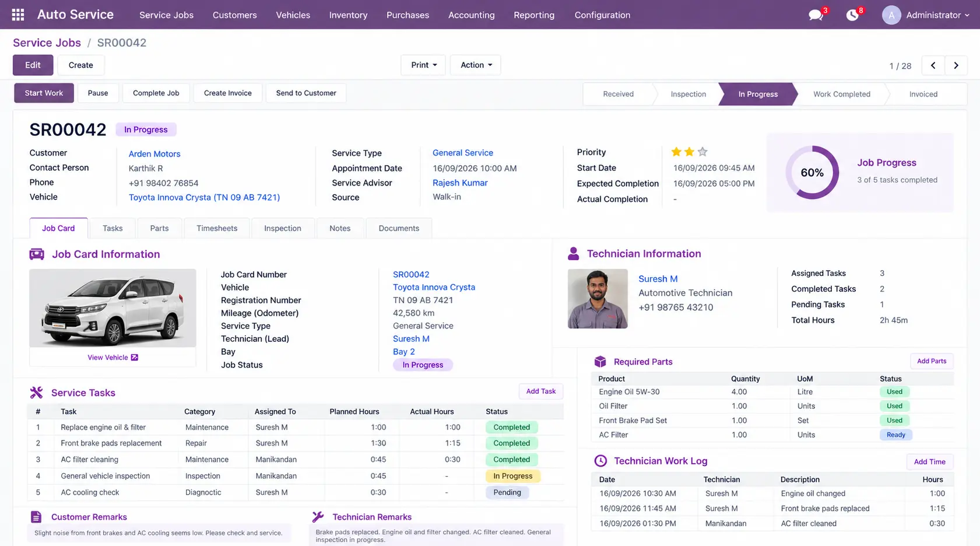Click the Complete Job button

(156, 93)
